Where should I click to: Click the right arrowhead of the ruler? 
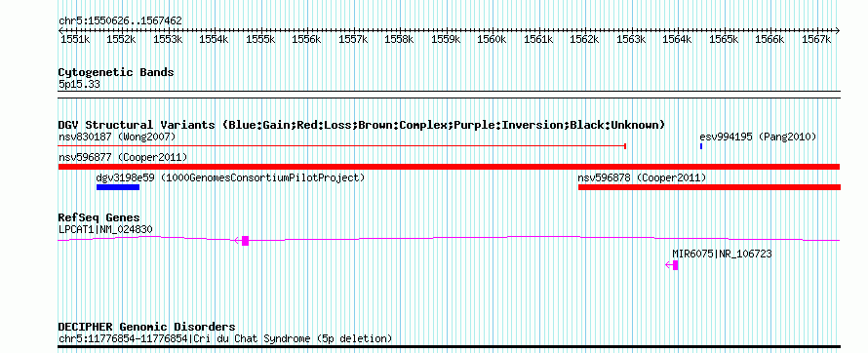pos(838,30)
